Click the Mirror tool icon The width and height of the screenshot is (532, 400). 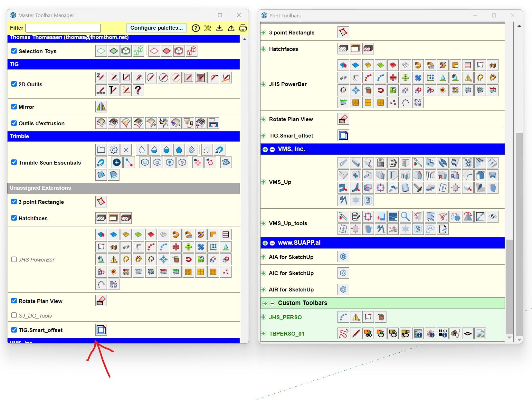tap(101, 107)
